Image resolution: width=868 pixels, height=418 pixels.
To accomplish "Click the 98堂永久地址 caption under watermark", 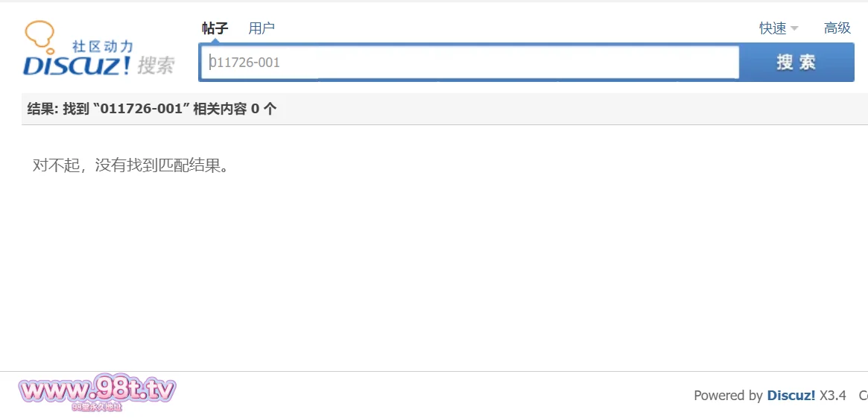I will tap(97, 407).
